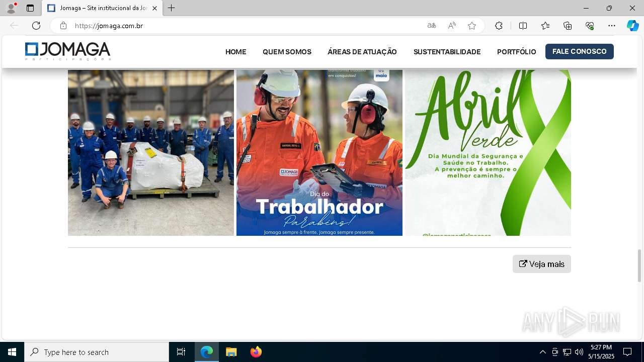Screen dimensions: 644x362
Task: Click the Jomaga Participações logo
Action: pyautogui.click(x=68, y=51)
